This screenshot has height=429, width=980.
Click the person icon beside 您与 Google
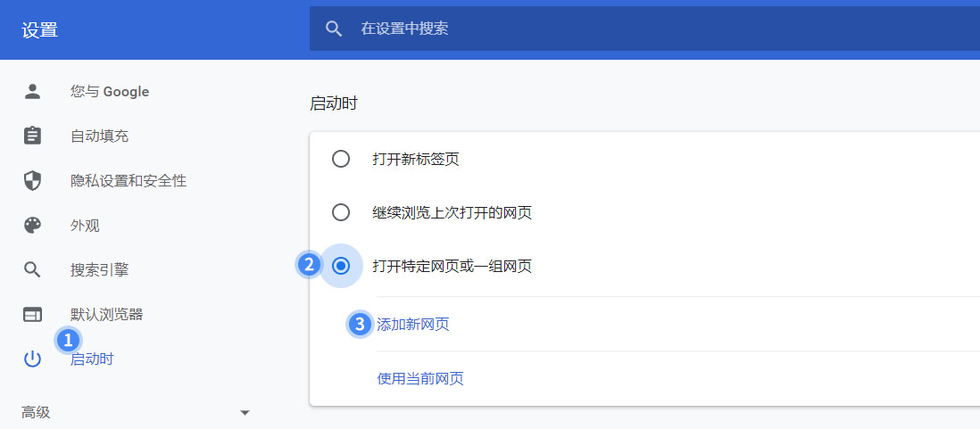[x=32, y=91]
